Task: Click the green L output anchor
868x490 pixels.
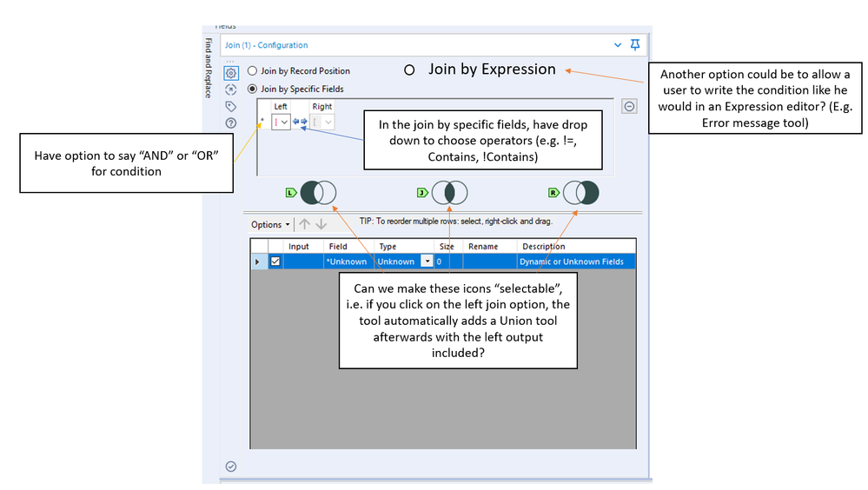Action: tap(291, 193)
